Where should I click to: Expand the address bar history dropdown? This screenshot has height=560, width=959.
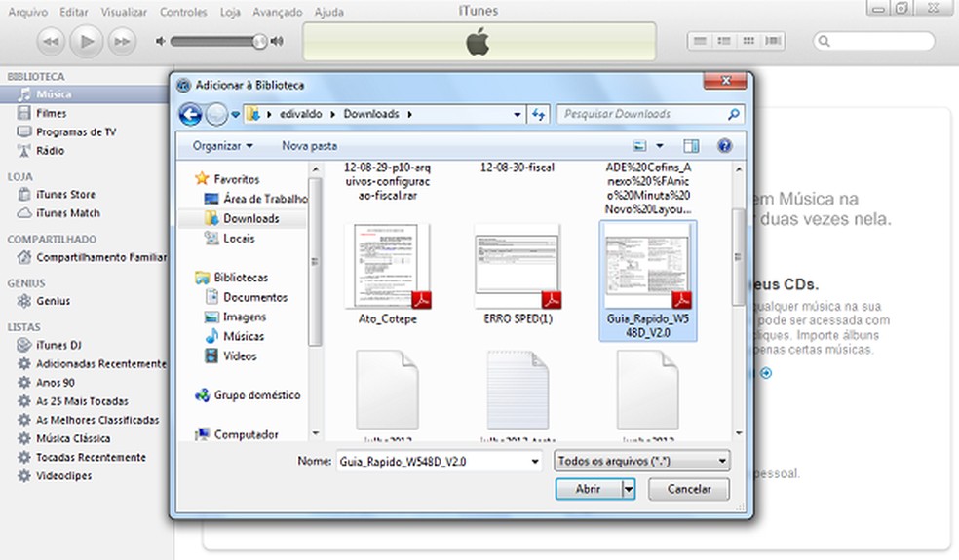pos(518,114)
